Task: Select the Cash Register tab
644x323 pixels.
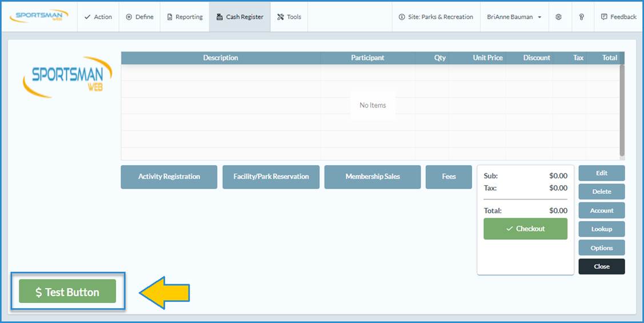Action: [x=240, y=17]
